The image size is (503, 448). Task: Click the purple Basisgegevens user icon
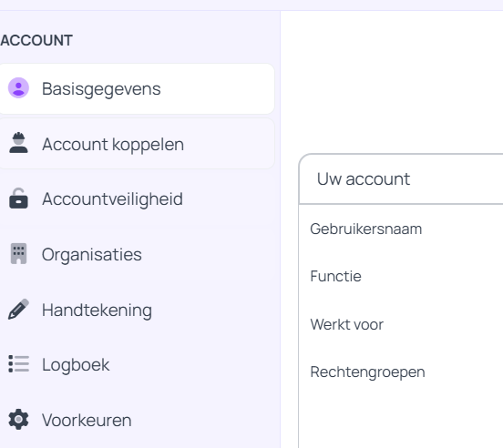click(x=18, y=87)
